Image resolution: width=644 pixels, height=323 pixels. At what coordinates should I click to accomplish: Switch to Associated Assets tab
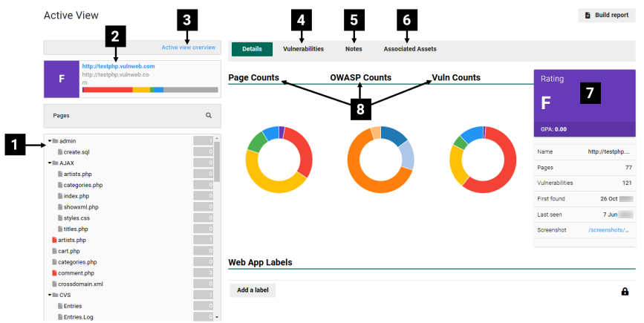410,49
